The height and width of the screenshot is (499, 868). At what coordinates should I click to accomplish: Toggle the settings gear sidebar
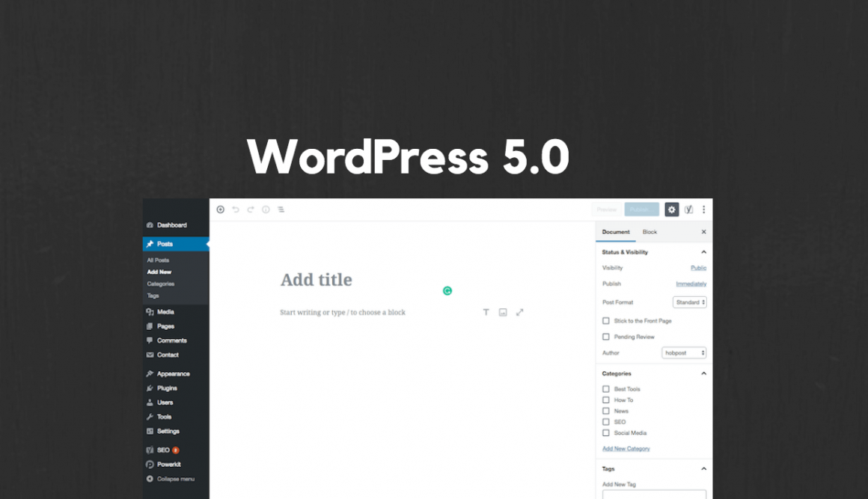coord(671,209)
